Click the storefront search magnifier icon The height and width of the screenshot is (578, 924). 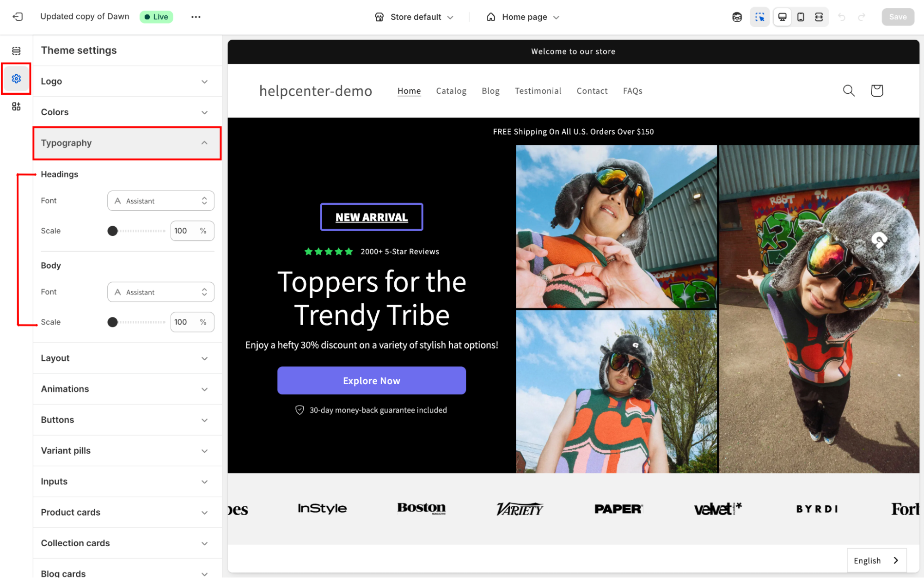pos(849,91)
